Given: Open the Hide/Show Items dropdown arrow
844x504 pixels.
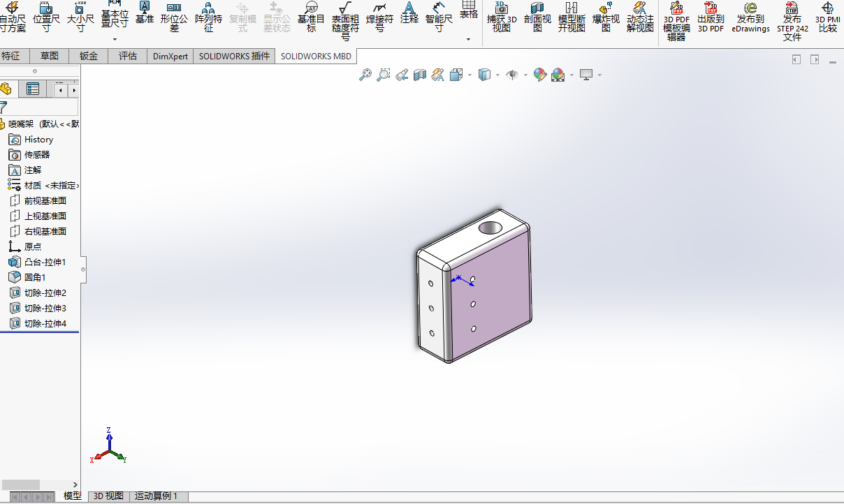Looking at the screenshot, I should pos(525,75).
